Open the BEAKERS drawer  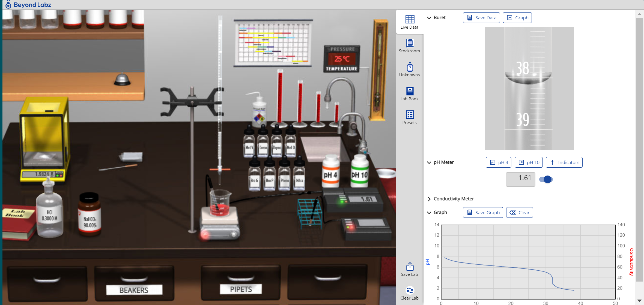click(x=133, y=283)
